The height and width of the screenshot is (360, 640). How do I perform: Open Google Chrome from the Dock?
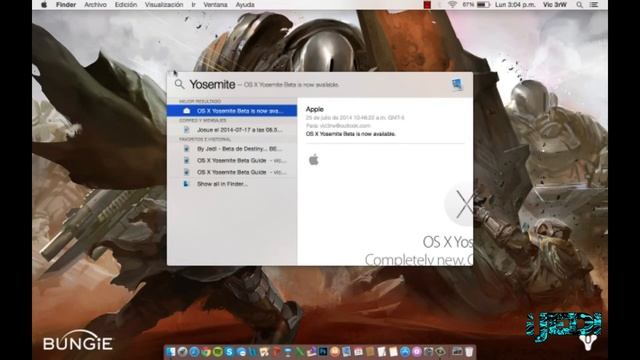pos(206,351)
